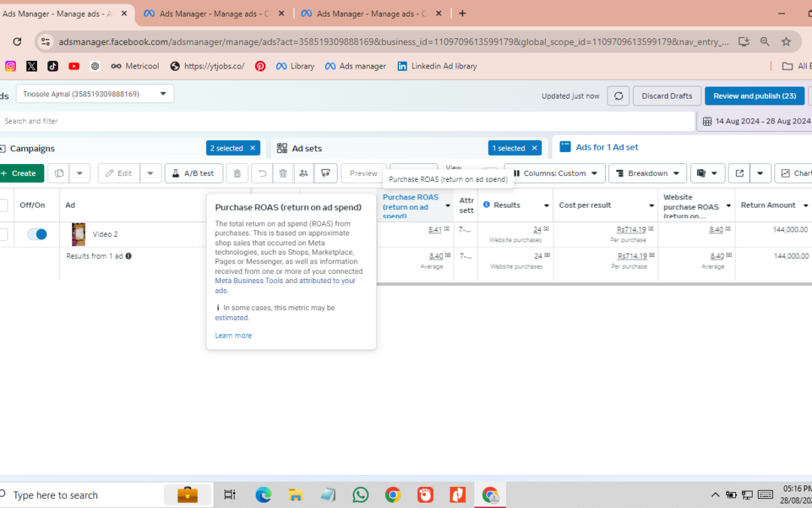Click the Delete trash icon
Screen dimensions: 812x508
tap(283, 173)
